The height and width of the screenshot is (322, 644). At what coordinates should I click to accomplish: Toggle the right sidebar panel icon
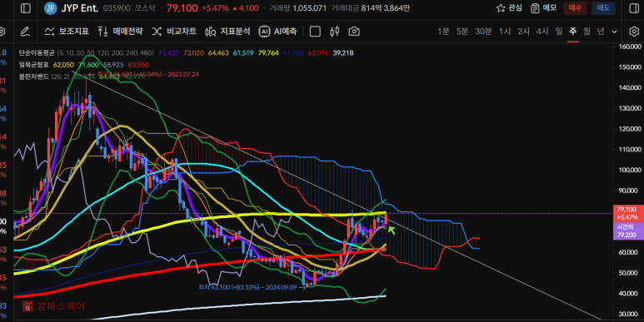634,8
